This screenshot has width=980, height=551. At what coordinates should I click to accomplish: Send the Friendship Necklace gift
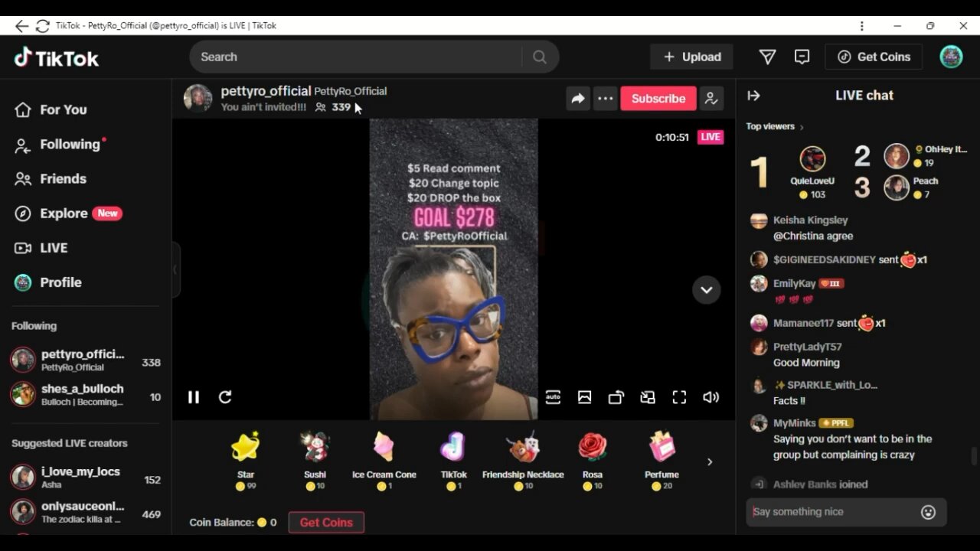(x=523, y=461)
